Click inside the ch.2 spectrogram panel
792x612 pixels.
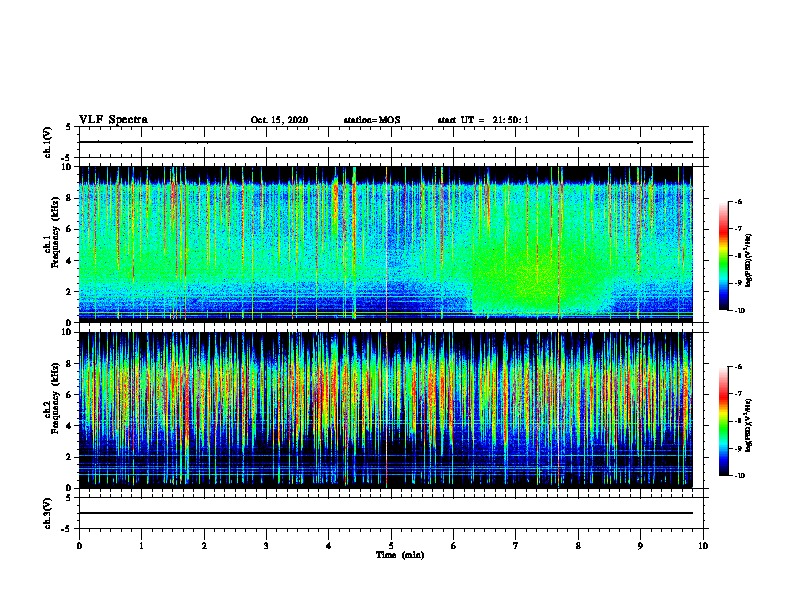tap(386, 410)
